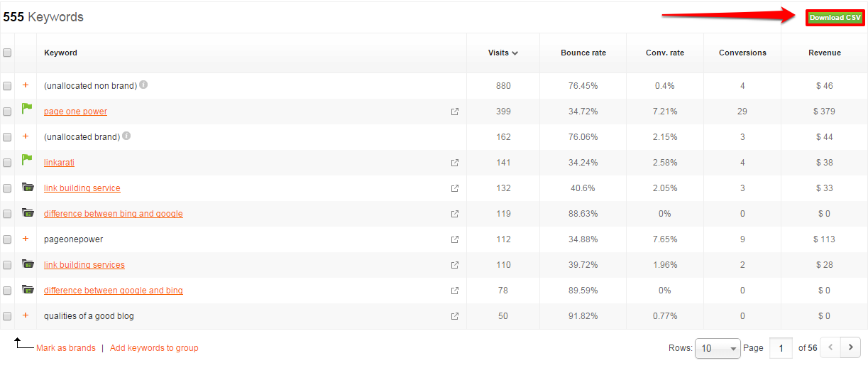Click info icon next to unallocated non brand
The image size is (868, 368).
143,85
